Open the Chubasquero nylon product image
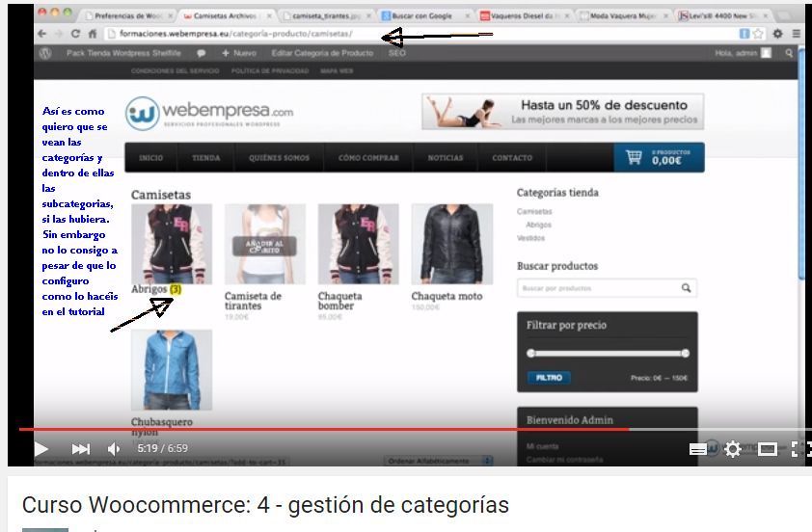 coord(172,370)
